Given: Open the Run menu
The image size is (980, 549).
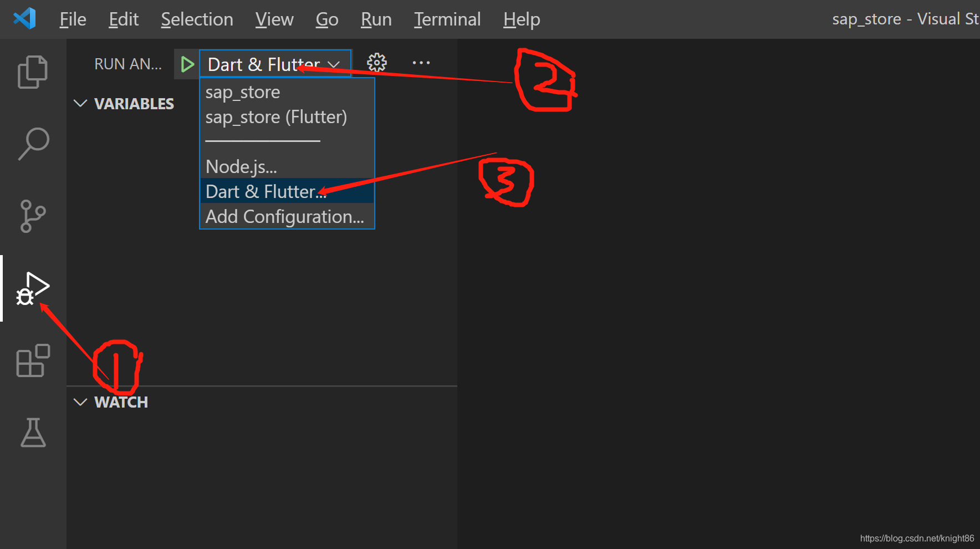Looking at the screenshot, I should click(x=376, y=19).
